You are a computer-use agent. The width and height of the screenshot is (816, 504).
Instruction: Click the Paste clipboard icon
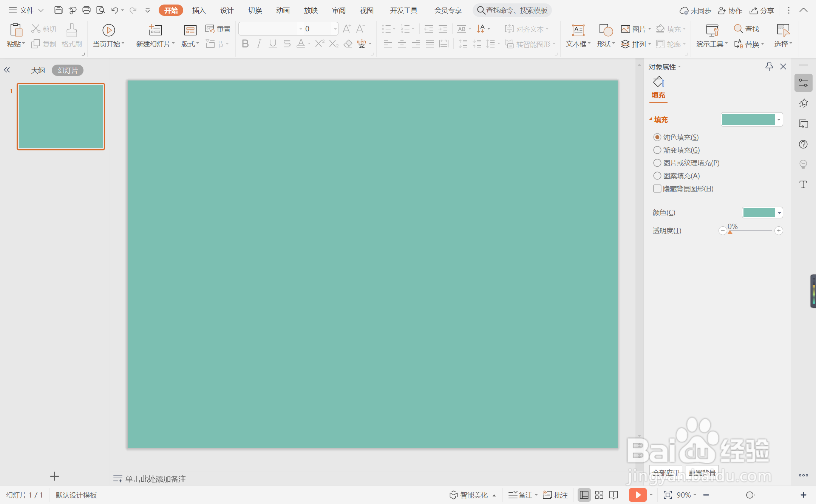click(x=16, y=30)
